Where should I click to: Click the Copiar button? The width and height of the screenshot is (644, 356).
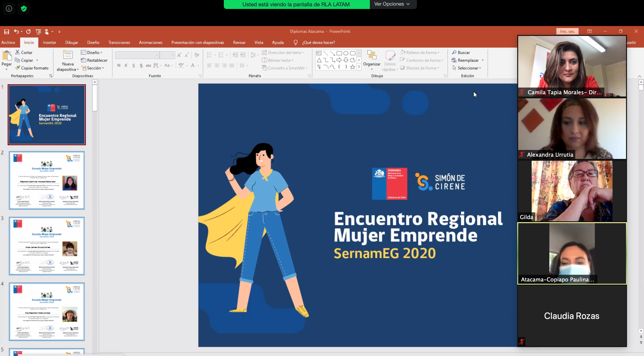coord(24,60)
